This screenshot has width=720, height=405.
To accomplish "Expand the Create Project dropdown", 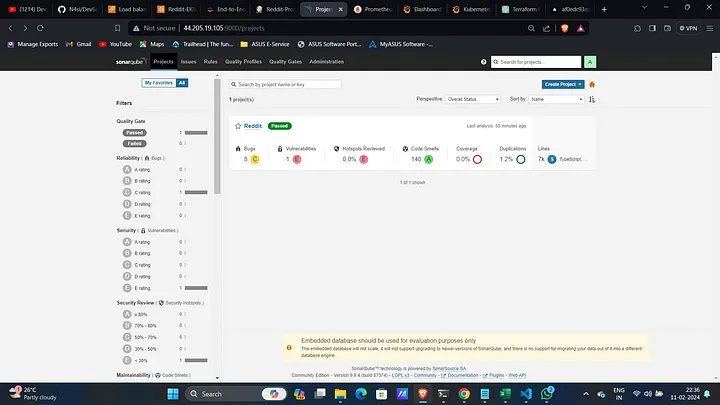I will [563, 84].
